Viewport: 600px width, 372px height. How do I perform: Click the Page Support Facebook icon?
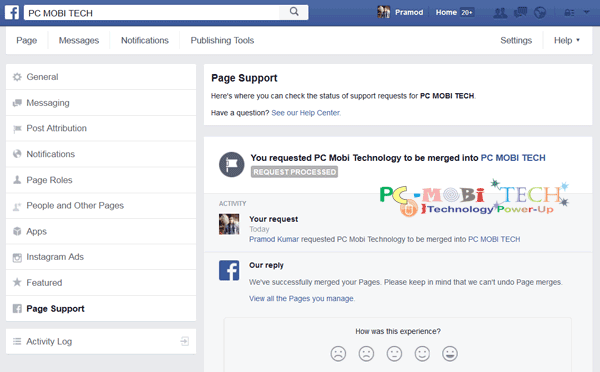17,308
